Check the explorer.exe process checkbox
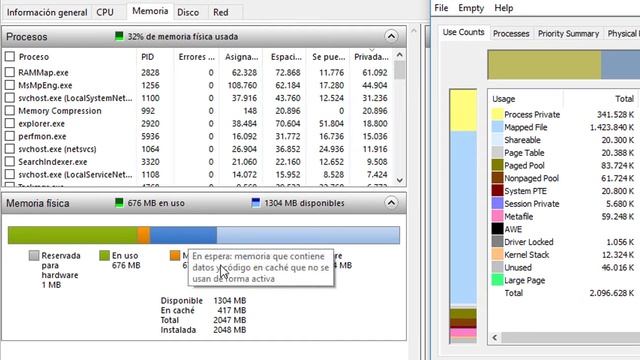640x360 pixels. pyautogui.click(x=10, y=123)
